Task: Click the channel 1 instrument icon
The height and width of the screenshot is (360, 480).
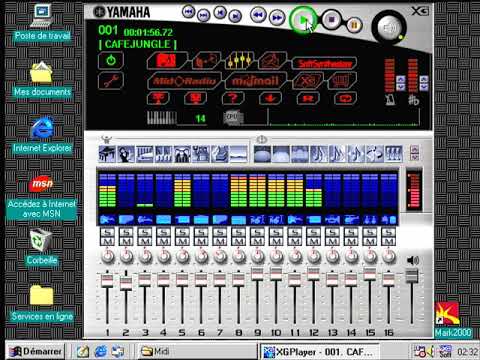Action: pos(107,219)
